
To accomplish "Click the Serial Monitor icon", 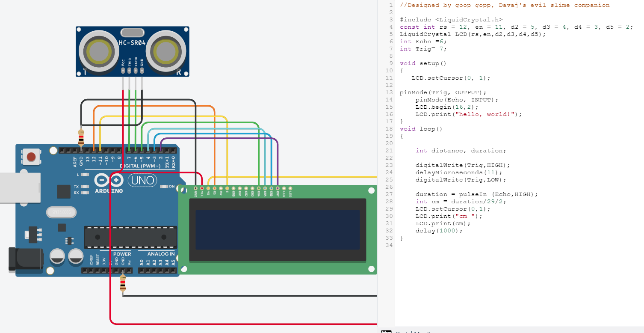I will (386, 331).
